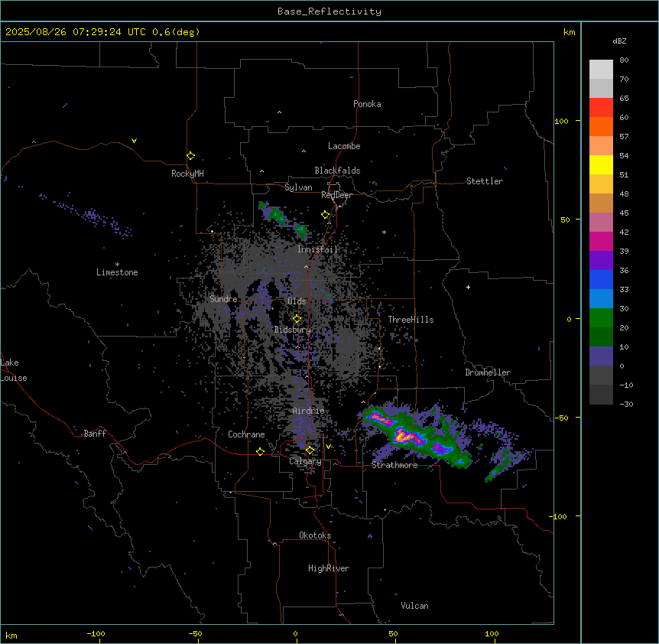Click the asterisk marker above Limestone label
Image resolution: width=659 pixels, height=644 pixels.
tap(117, 265)
